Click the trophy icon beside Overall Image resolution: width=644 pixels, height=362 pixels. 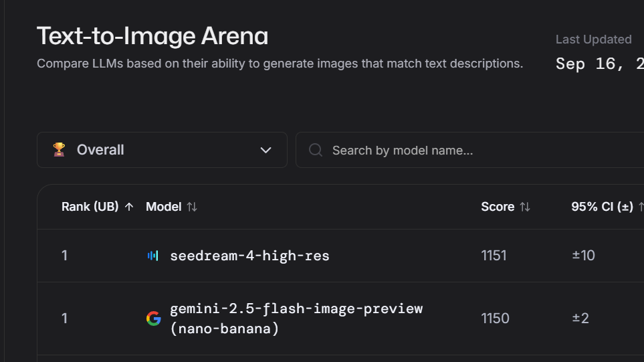[x=59, y=150]
